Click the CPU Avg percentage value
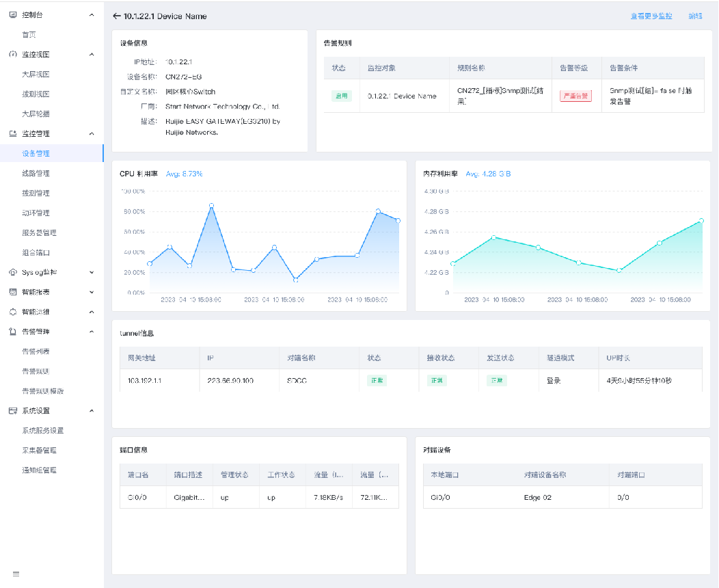Image resolution: width=719 pixels, height=588 pixels. coord(184,174)
